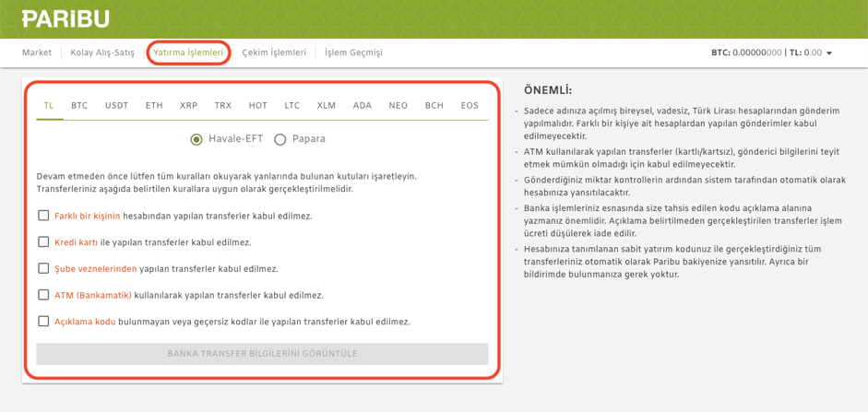View İşlem Geçmişi history

pyautogui.click(x=353, y=53)
